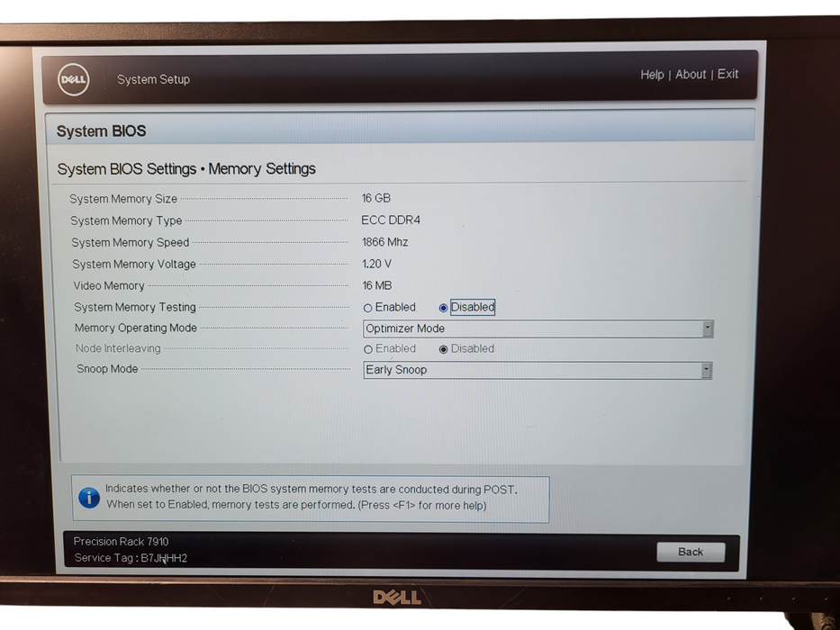Screen dimensions: 840x630
Task: Click the Video Memory label
Action: (109, 286)
